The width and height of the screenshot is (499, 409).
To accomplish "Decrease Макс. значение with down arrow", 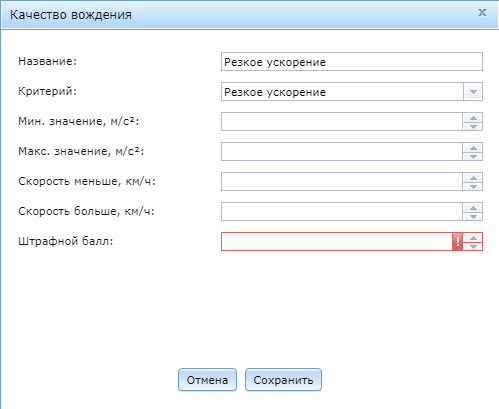I will [x=473, y=156].
